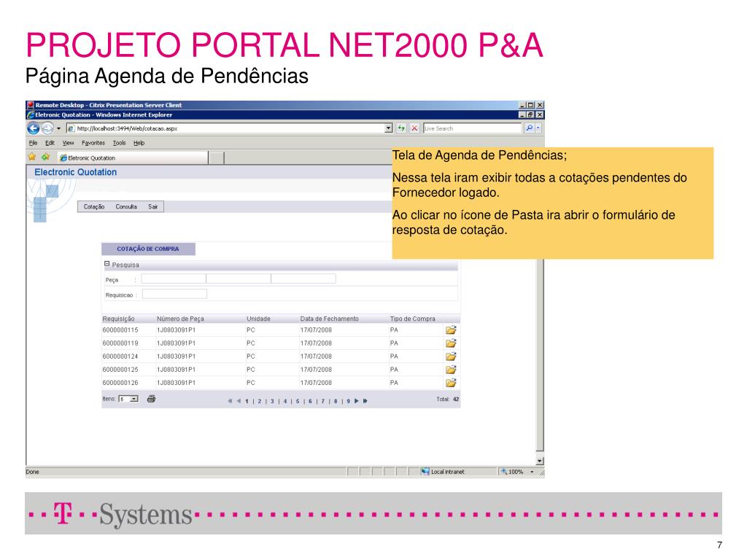Click the red Stop loading icon
Image resolution: width=747 pixels, height=560 pixels.
415,128
